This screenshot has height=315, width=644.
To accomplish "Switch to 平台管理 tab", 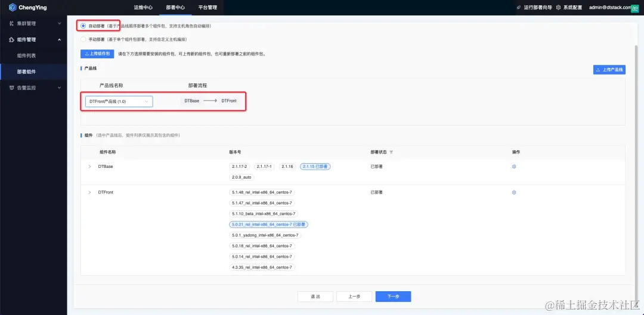I will coord(208,7).
